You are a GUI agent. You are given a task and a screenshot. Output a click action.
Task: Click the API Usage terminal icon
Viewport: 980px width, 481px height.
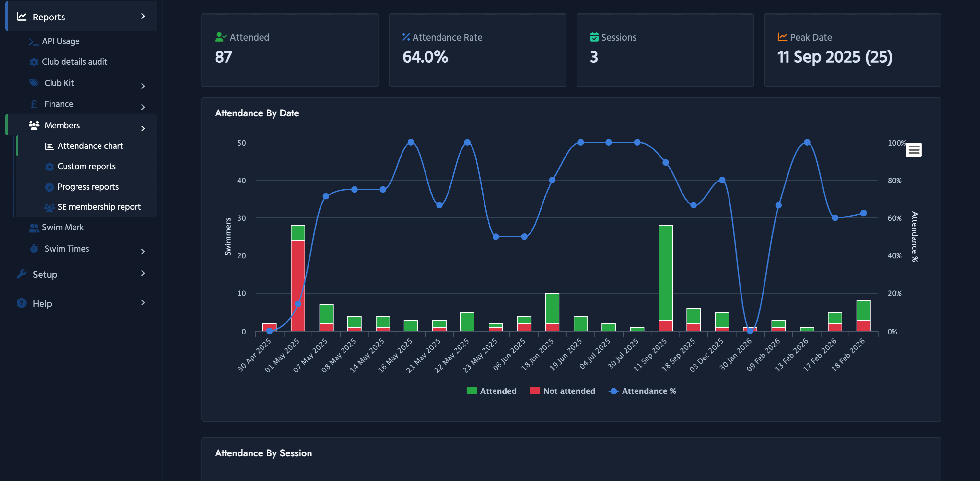(34, 41)
